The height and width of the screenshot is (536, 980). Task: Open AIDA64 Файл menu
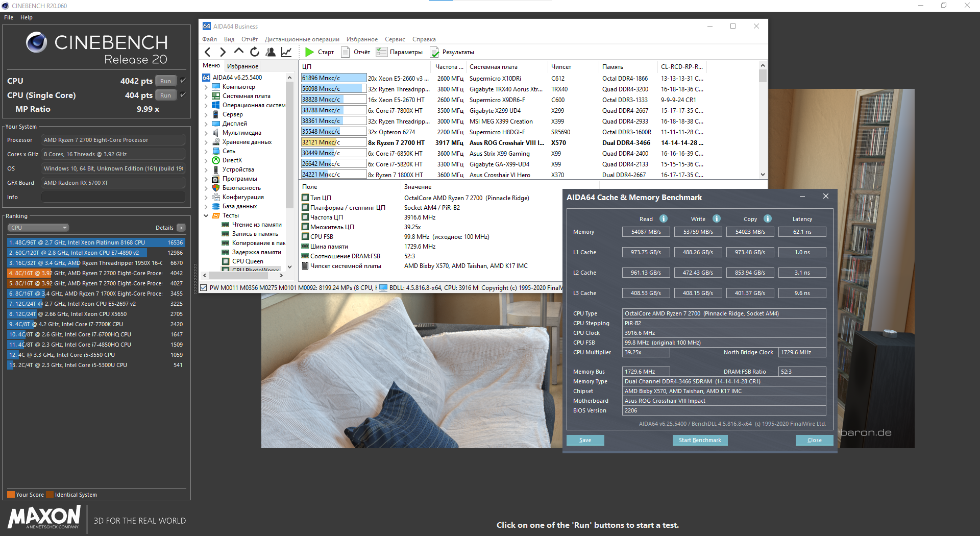pos(210,39)
